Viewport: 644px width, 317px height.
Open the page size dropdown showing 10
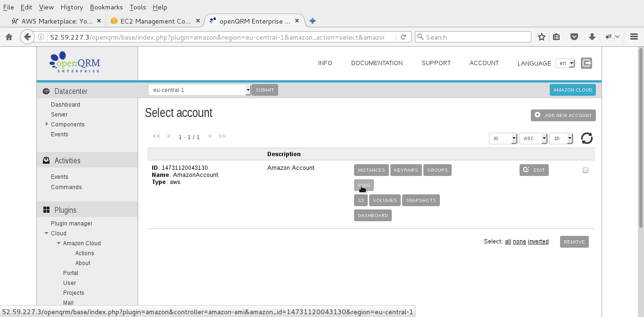[x=561, y=138]
